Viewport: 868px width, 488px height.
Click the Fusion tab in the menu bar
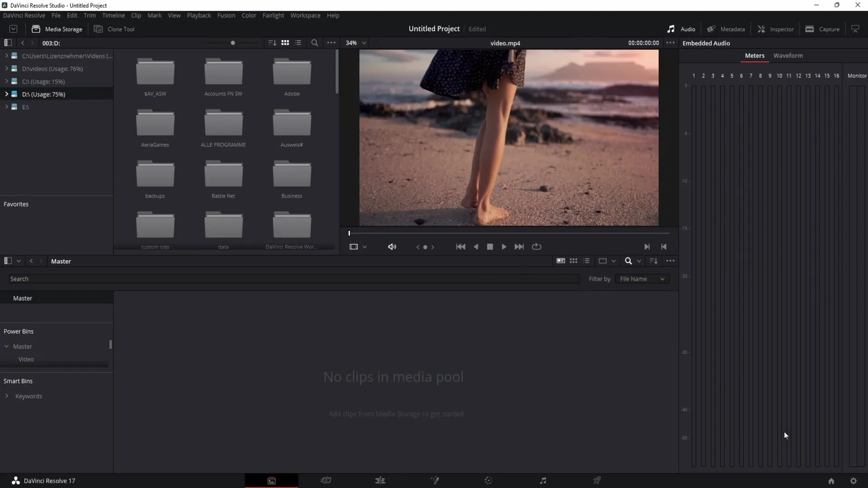(226, 15)
